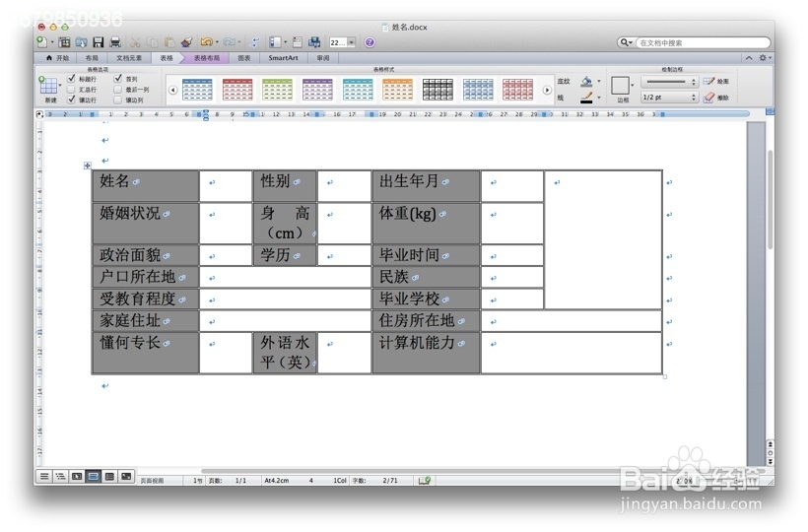The image size is (808, 532).
Task: Click the shading paint bucket icon
Action: click(x=586, y=82)
